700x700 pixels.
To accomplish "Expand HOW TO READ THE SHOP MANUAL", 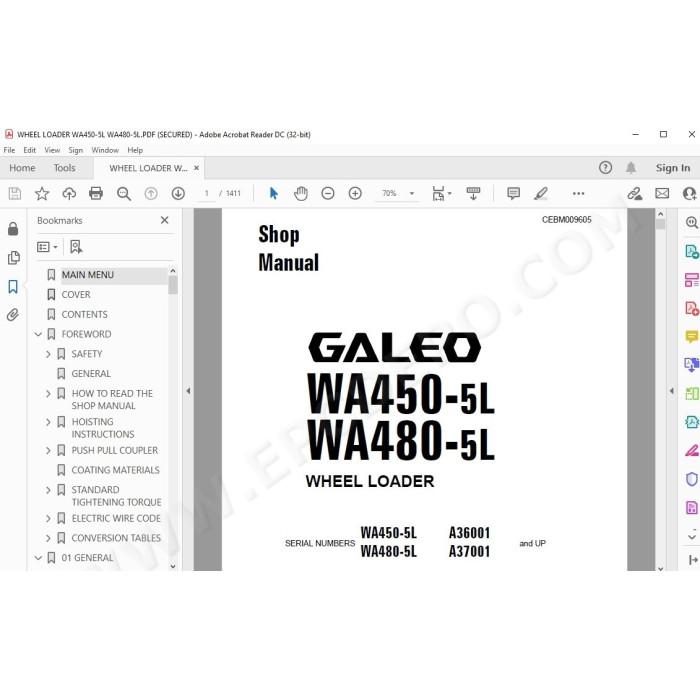I will (x=48, y=393).
